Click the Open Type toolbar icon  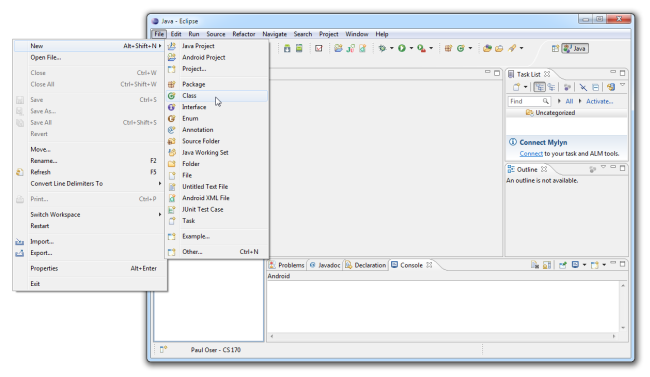[487, 48]
